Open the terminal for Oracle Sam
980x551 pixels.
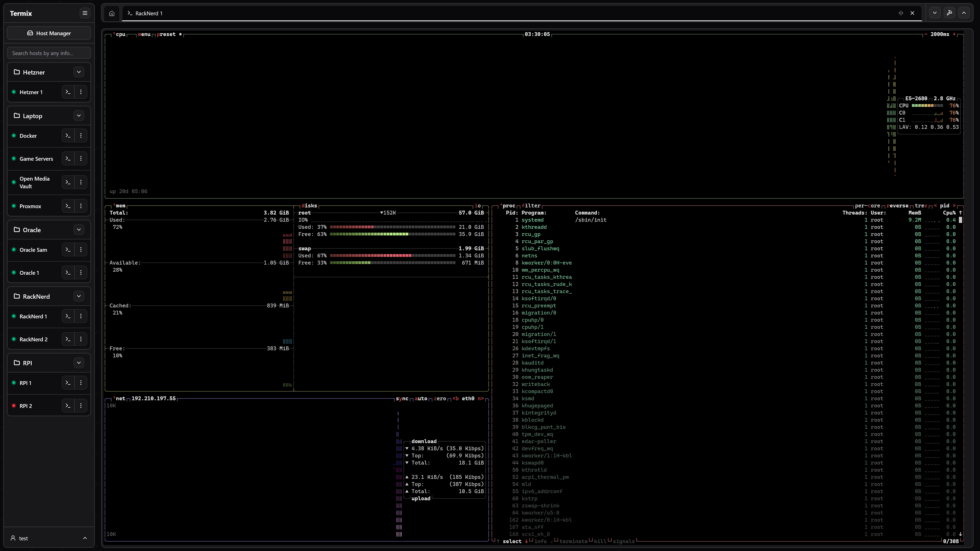tap(68, 250)
